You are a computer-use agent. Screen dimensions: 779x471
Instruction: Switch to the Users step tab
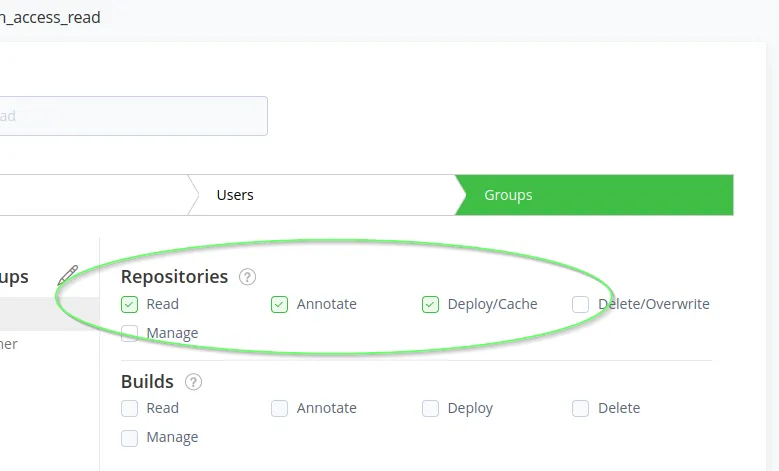pos(320,195)
